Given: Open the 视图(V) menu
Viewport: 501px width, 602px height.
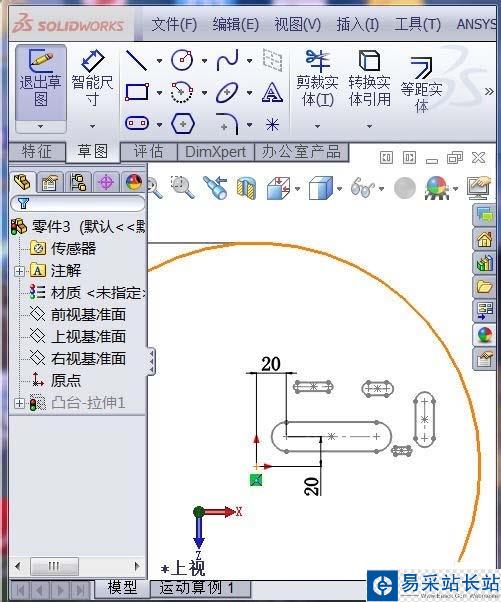Looking at the screenshot, I should point(298,25).
